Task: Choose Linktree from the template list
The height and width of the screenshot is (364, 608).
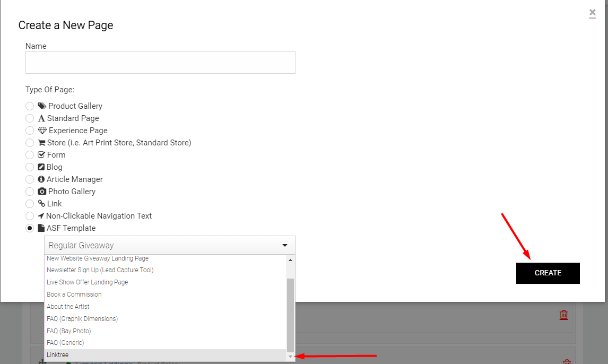Action: (57, 355)
